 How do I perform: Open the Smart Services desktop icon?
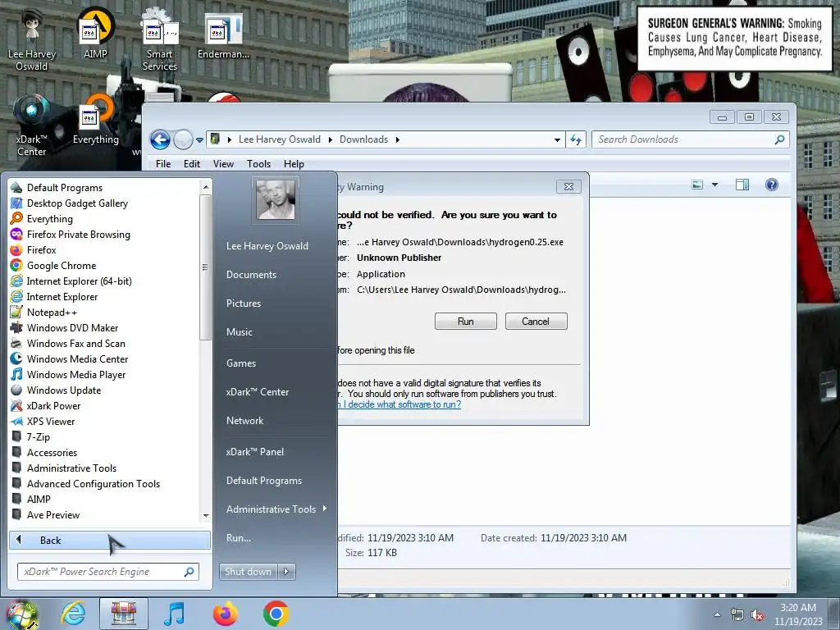coord(160,40)
